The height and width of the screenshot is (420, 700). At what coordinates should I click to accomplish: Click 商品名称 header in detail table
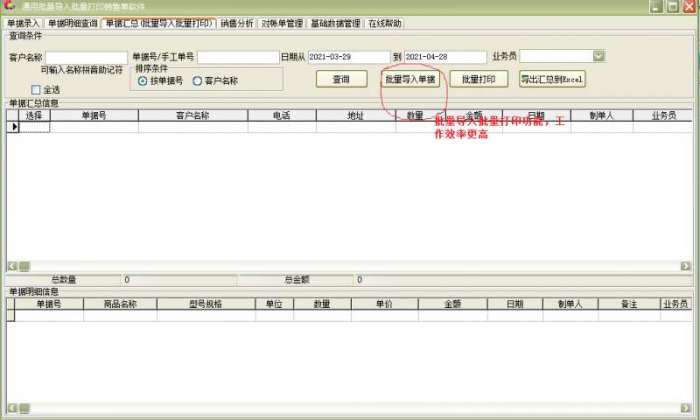point(120,304)
